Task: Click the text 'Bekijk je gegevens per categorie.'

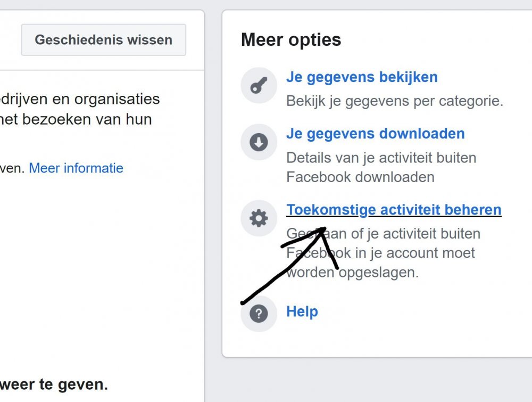Action: [394, 101]
